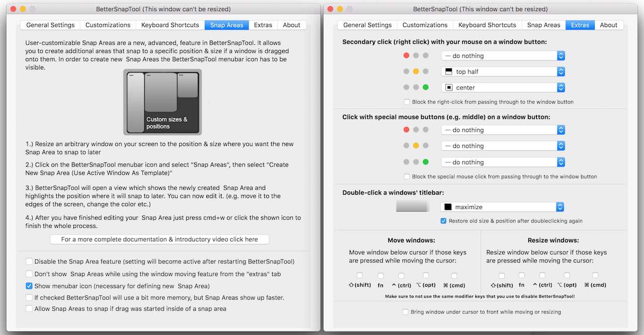Image resolution: width=644 pixels, height=335 pixels.
Task: Open special mouse green button action dropdown
Action: coord(503,162)
